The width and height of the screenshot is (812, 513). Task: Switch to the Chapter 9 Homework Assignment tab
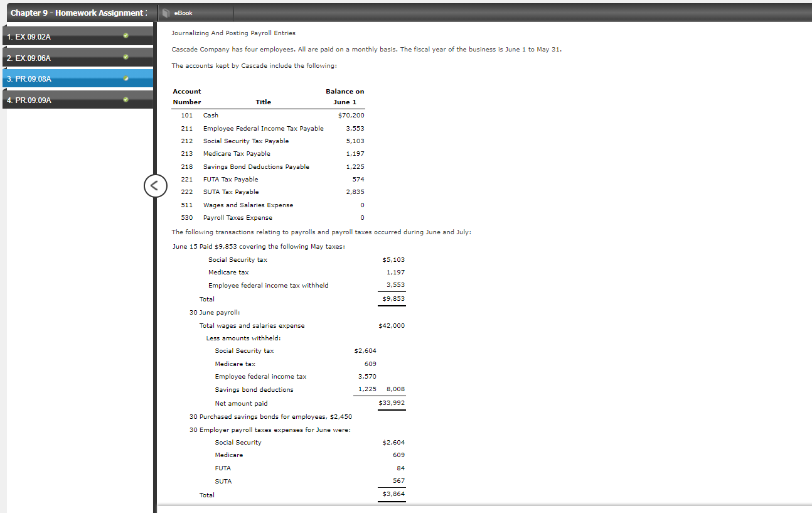(x=78, y=12)
